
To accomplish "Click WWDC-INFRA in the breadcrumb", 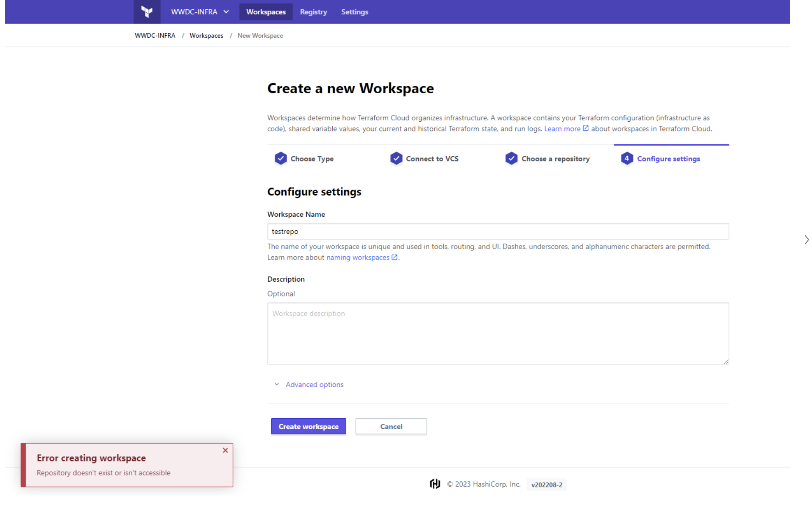I will tap(155, 36).
